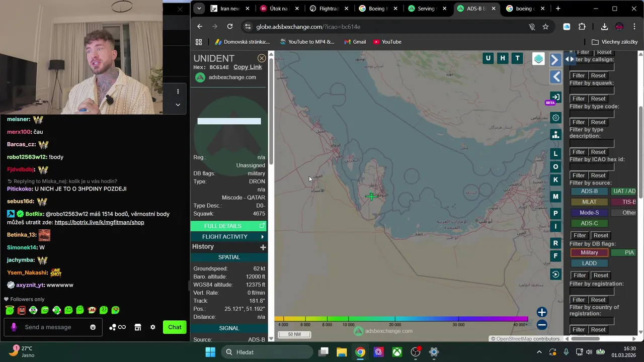Toggle the O map option button
Image resolution: width=644 pixels, height=362 pixels.
[555, 167]
